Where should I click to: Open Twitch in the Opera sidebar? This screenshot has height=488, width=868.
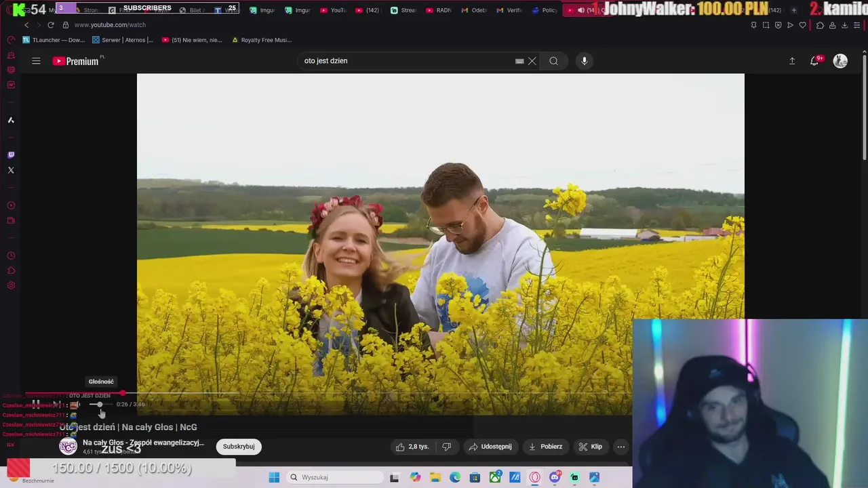[11, 155]
